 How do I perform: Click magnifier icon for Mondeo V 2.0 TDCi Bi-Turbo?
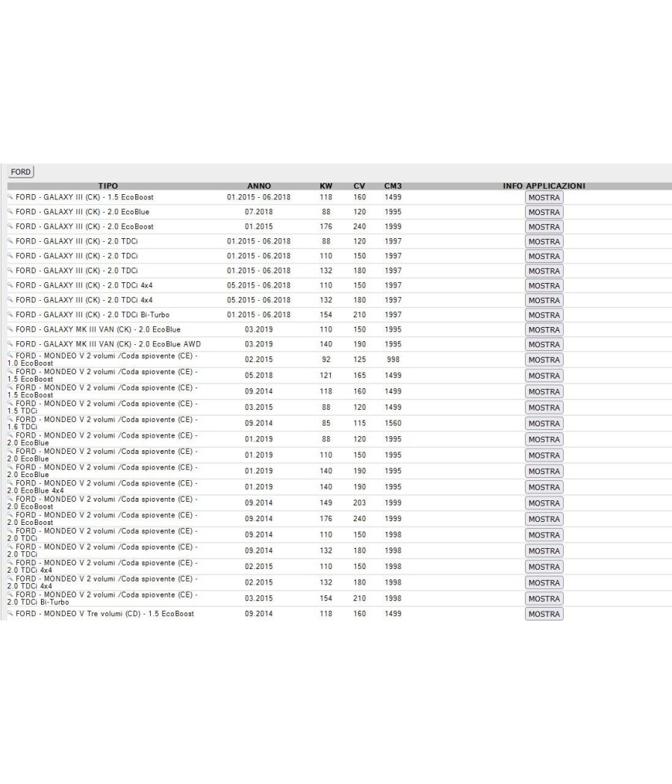point(10,594)
